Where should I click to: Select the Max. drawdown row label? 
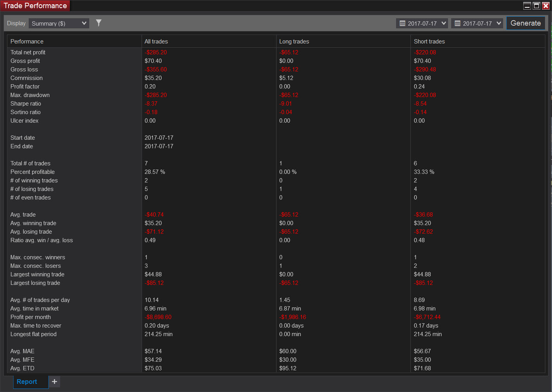tap(30, 95)
